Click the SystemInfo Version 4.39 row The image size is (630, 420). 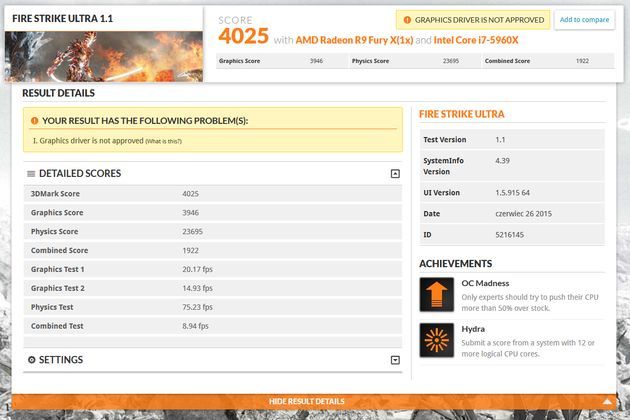pyautogui.click(x=512, y=166)
